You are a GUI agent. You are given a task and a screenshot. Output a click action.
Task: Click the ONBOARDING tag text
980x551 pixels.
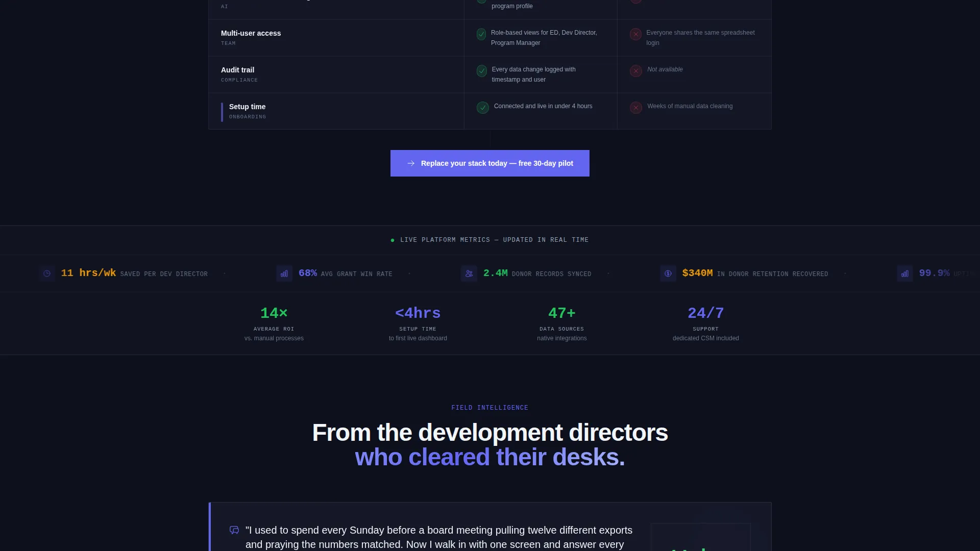248,117
